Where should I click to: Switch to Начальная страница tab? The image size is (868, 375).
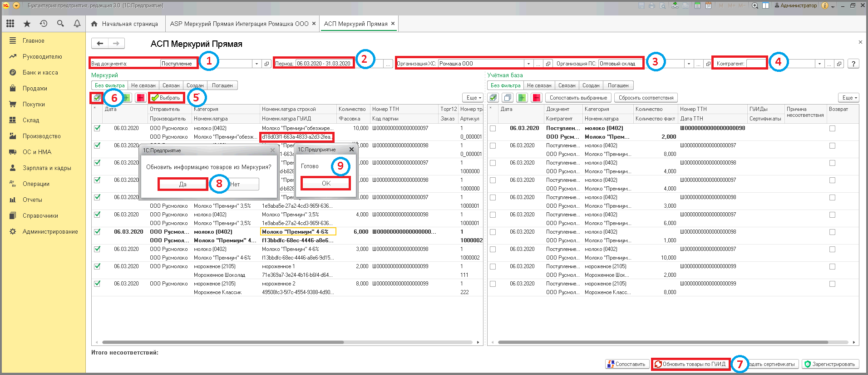125,24
